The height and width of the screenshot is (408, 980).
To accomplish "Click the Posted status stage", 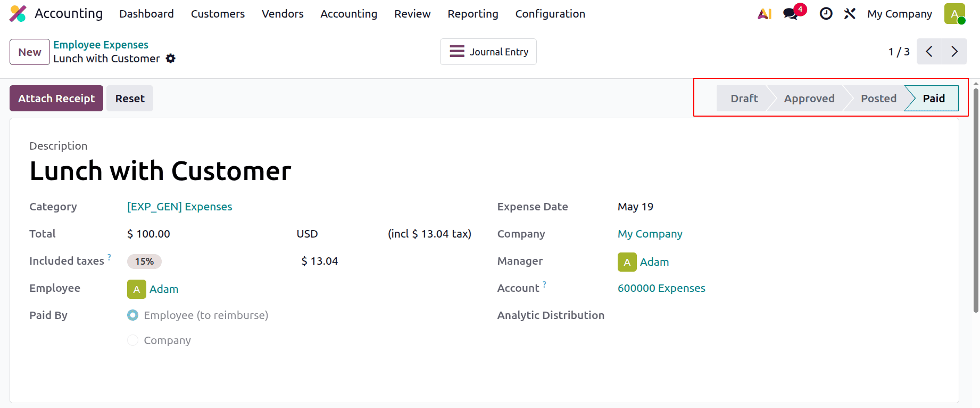I will (x=878, y=99).
